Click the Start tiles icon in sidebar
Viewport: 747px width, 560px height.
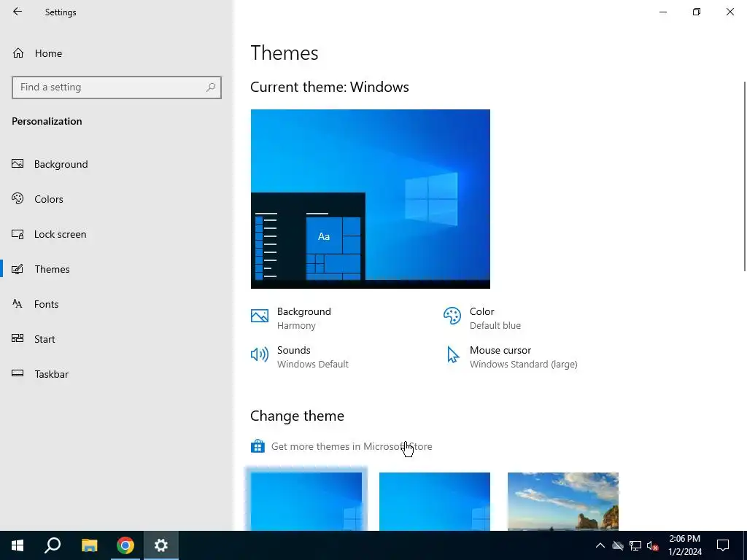tap(18, 338)
